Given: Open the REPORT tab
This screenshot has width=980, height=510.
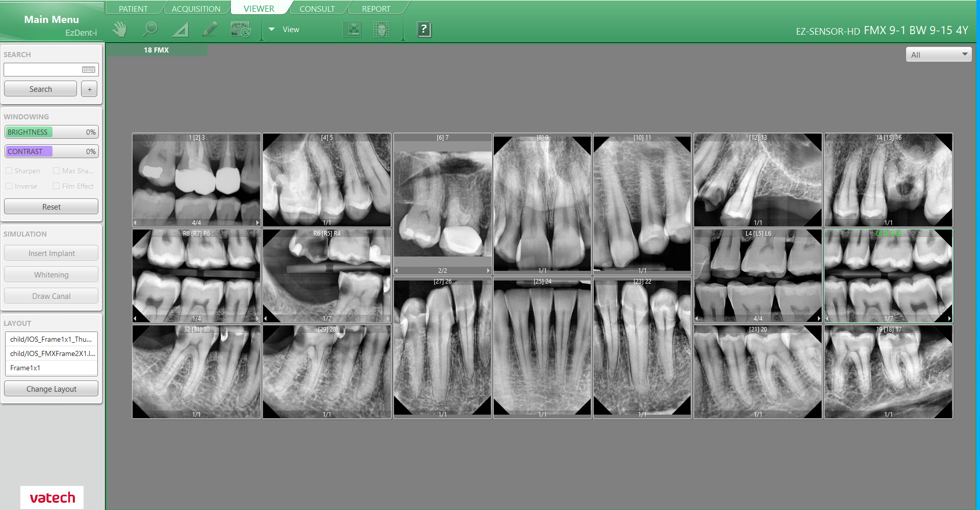Looking at the screenshot, I should 376,9.
